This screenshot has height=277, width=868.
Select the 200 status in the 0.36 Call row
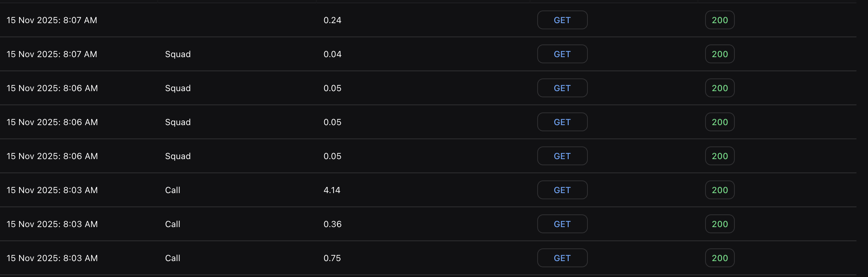click(x=720, y=224)
